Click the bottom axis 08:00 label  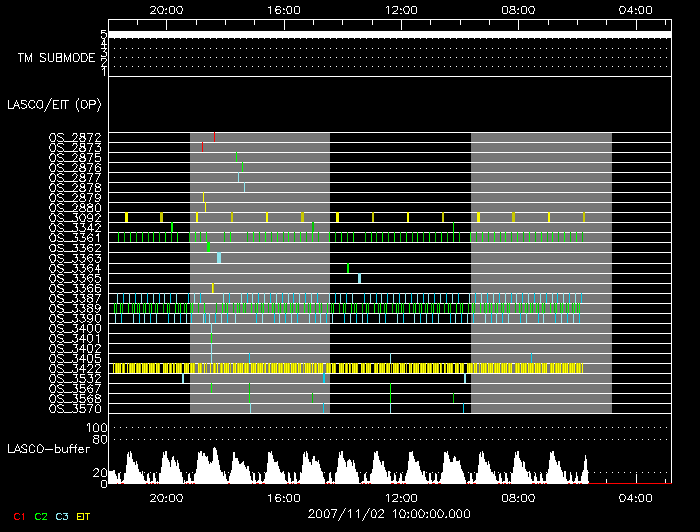coord(518,498)
